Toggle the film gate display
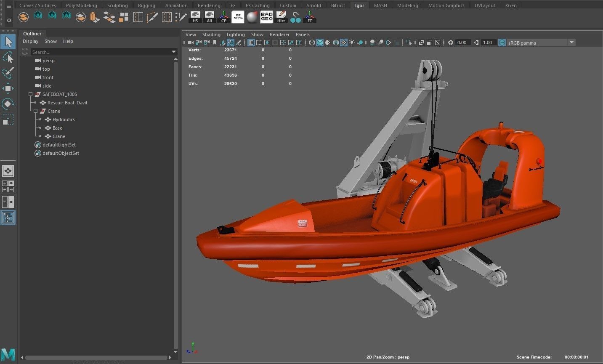603x364 pixels. [x=259, y=43]
